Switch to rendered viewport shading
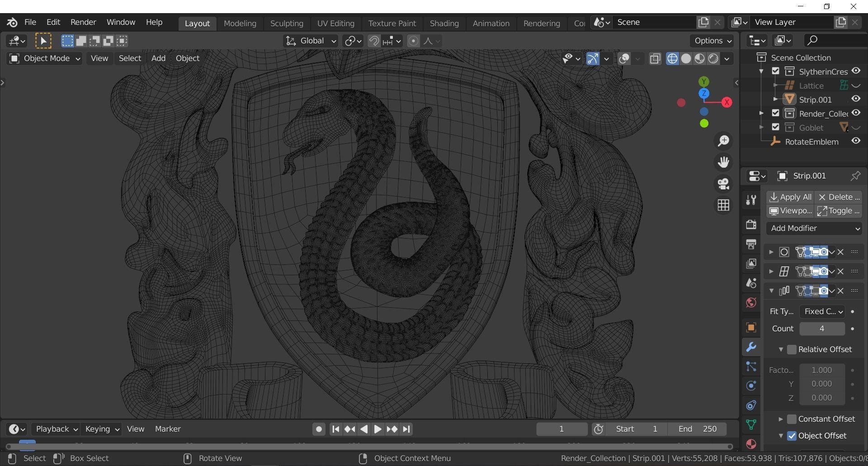868x466 pixels. coord(713,59)
